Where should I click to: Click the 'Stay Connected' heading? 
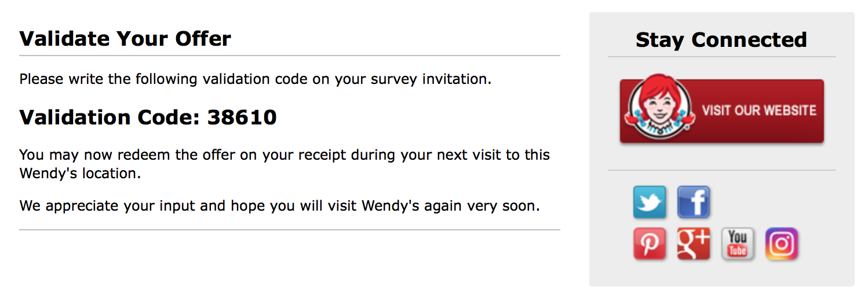tap(721, 39)
